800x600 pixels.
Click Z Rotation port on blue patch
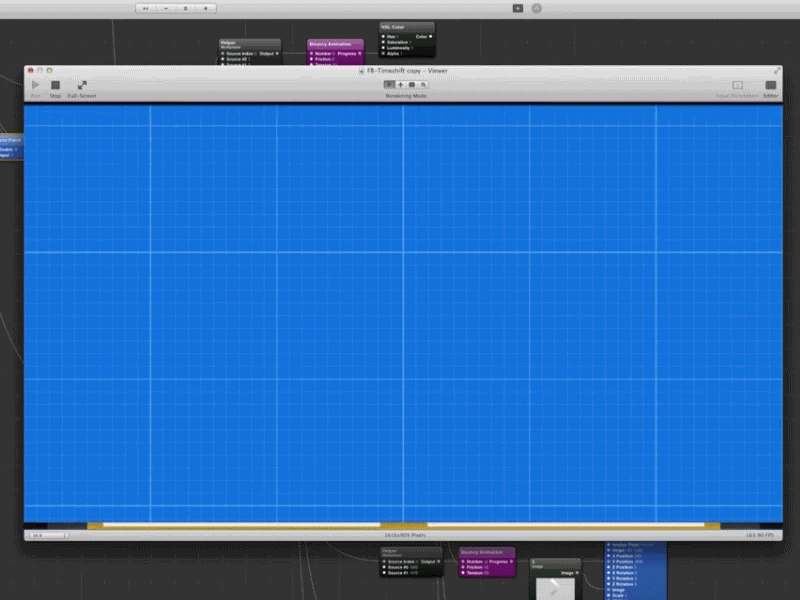(x=609, y=584)
